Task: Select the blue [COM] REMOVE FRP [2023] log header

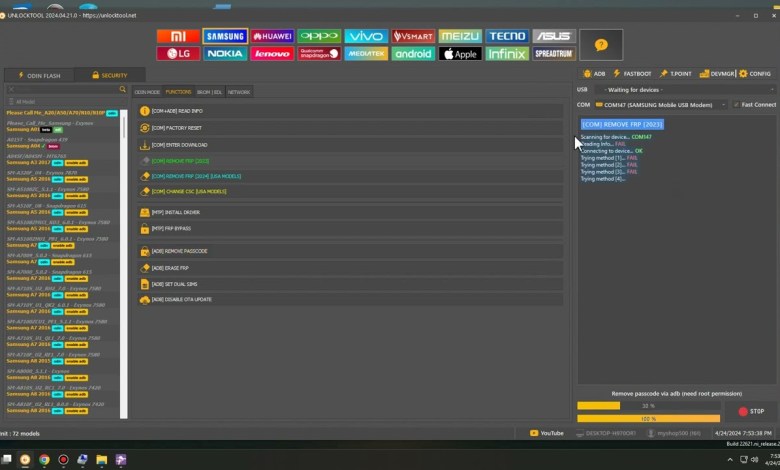Action: tap(622, 124)
